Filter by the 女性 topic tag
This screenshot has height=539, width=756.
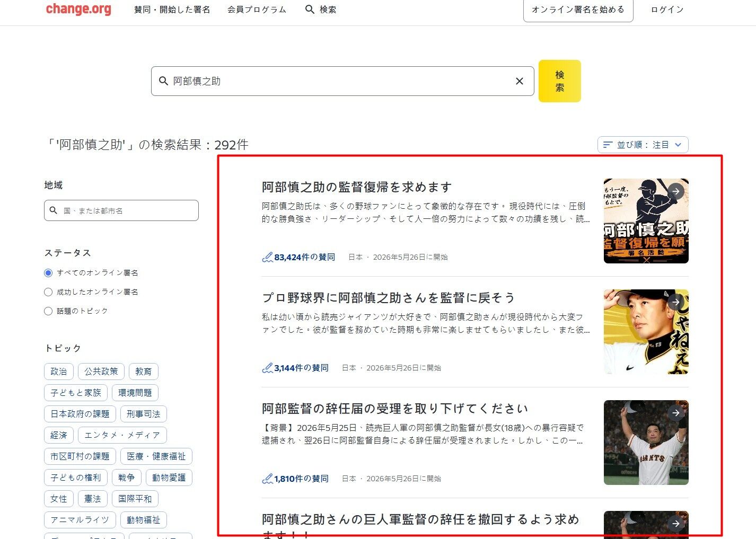point(59,499)
